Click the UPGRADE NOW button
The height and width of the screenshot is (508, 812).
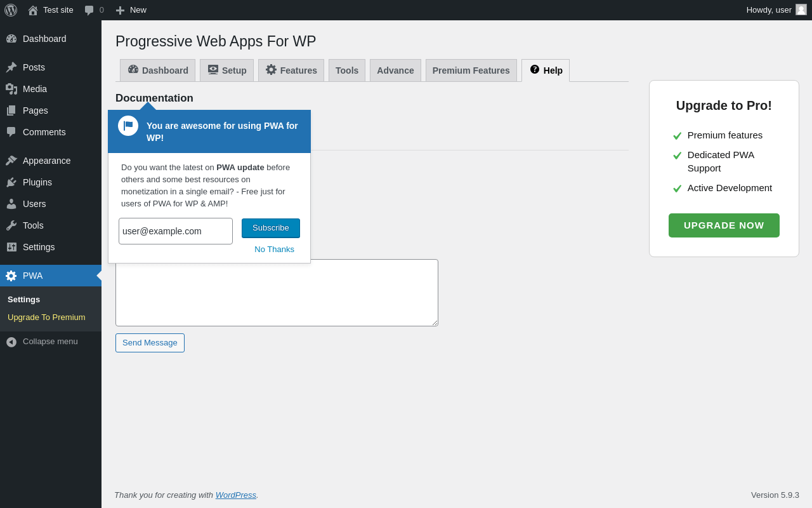(724, 225)
